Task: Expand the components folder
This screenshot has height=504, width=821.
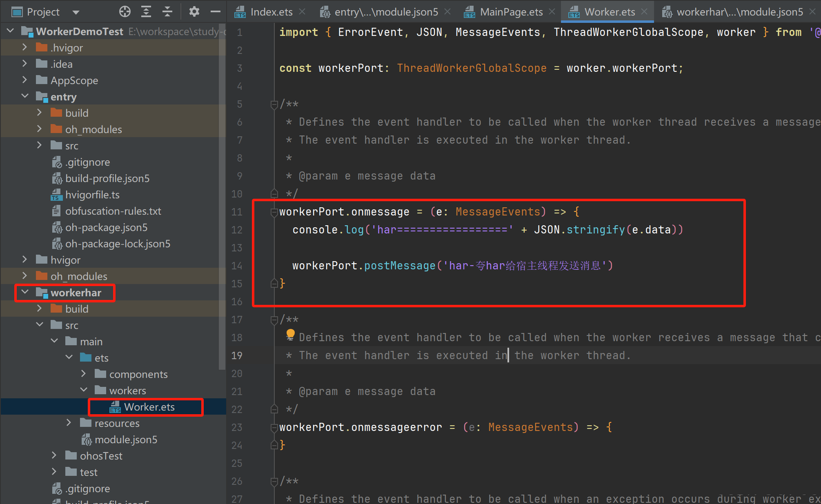Action: [84, 374]
